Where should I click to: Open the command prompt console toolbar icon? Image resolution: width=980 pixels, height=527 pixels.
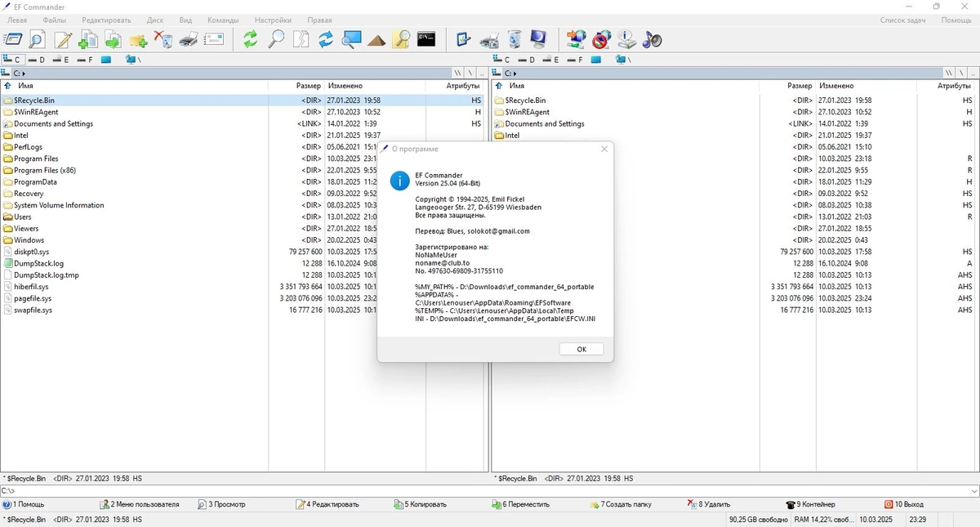[x=426, y=38]
